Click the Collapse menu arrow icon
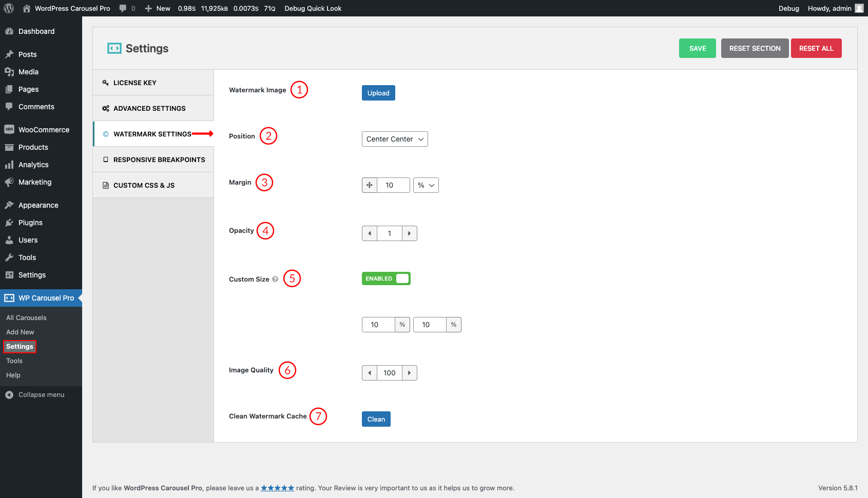 pyautogui.click(x=9, y=395)
